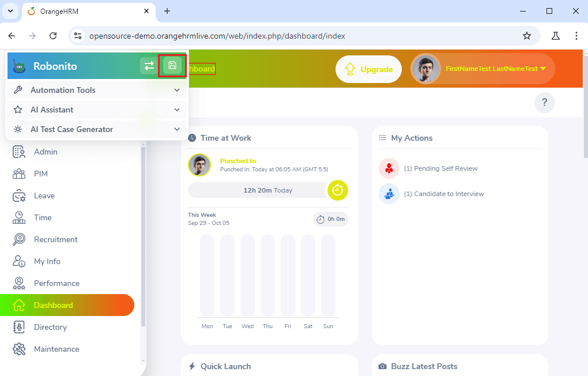Click the Time at Work heading
This screenshot has height=376, width=588.
(226, 138)
